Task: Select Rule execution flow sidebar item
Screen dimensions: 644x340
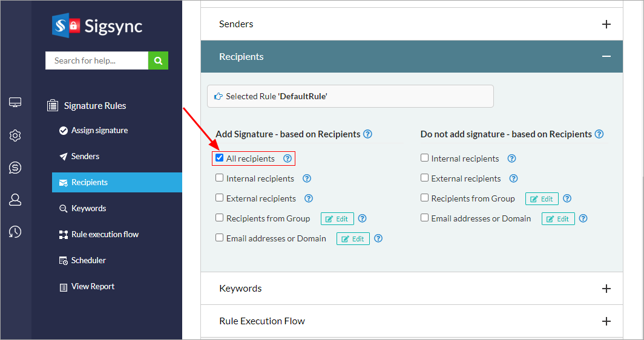Action: point(105,235)
